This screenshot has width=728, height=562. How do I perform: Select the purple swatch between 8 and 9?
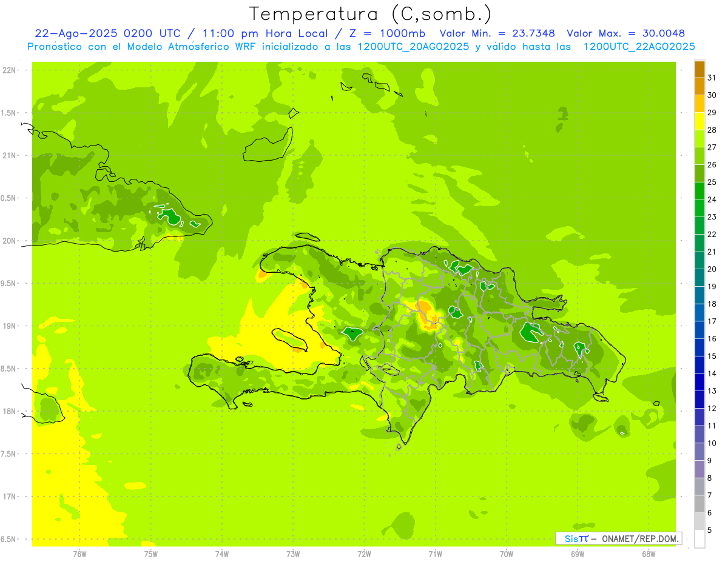tap(699, 469)
